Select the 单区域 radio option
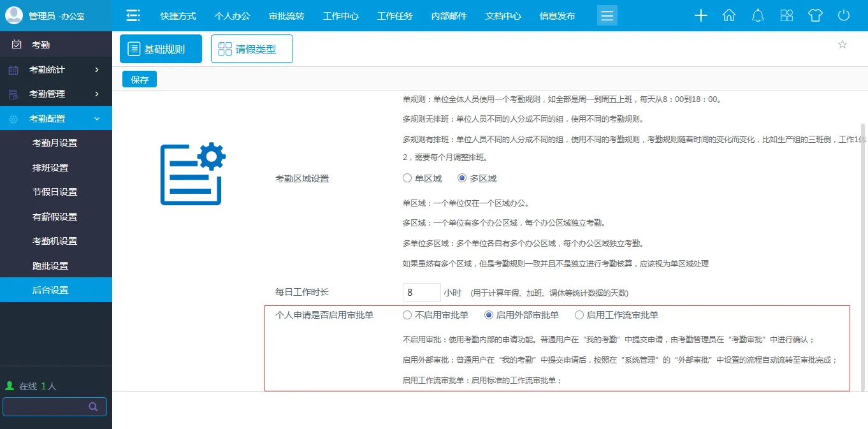 pos(407,178)
